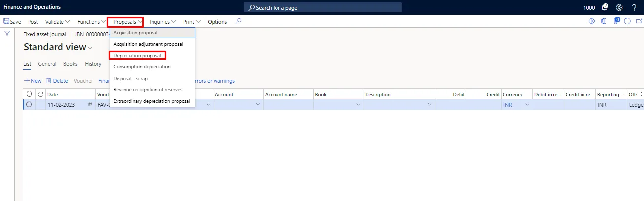Expand the Print dropdown menu

pyautogui.click(x=192, y=22)
